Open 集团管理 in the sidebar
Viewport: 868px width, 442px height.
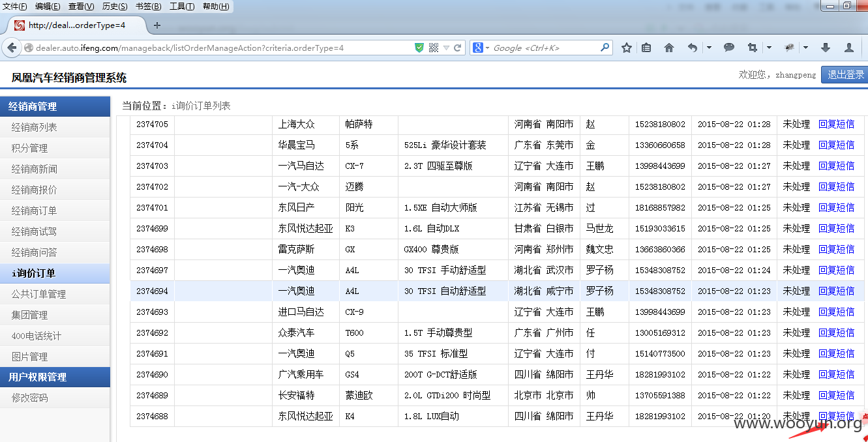click(55, 315)
